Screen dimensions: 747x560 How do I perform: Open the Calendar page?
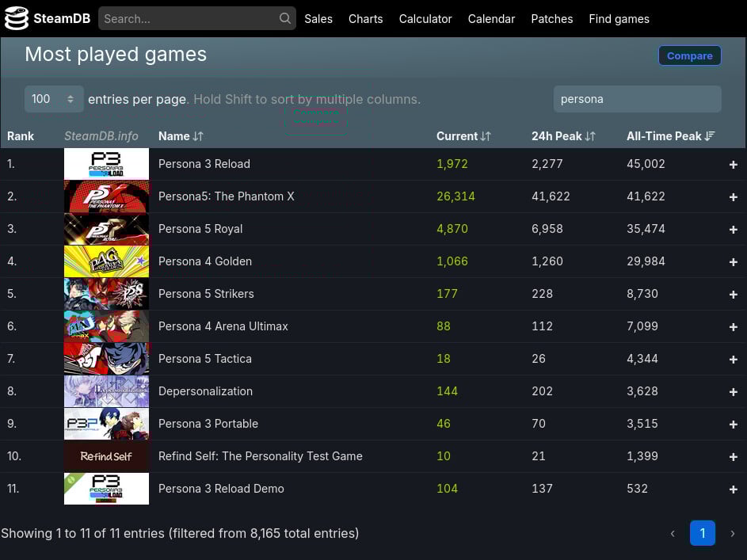[x=491, y=19]
